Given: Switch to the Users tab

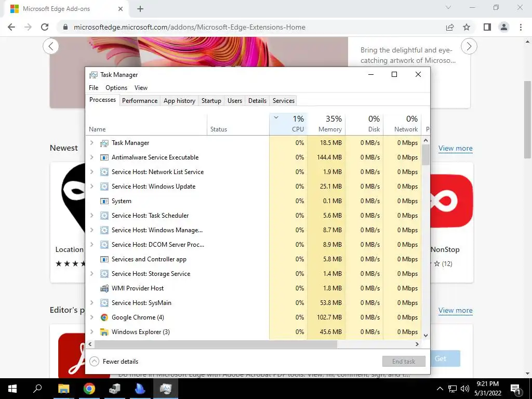Looking at the screenshot, I should [235, 101].
